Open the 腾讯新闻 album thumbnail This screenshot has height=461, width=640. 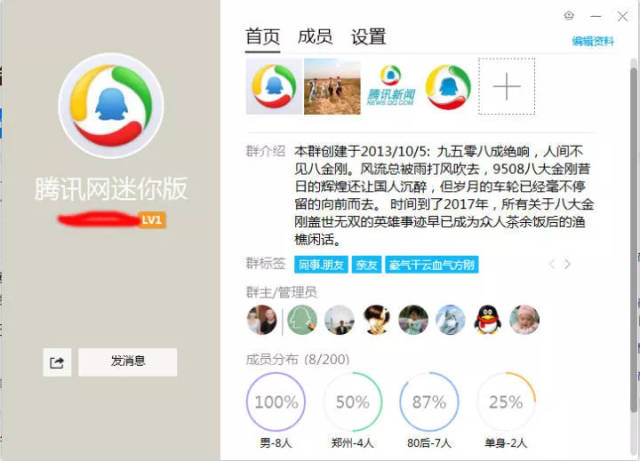pos(391,86)
